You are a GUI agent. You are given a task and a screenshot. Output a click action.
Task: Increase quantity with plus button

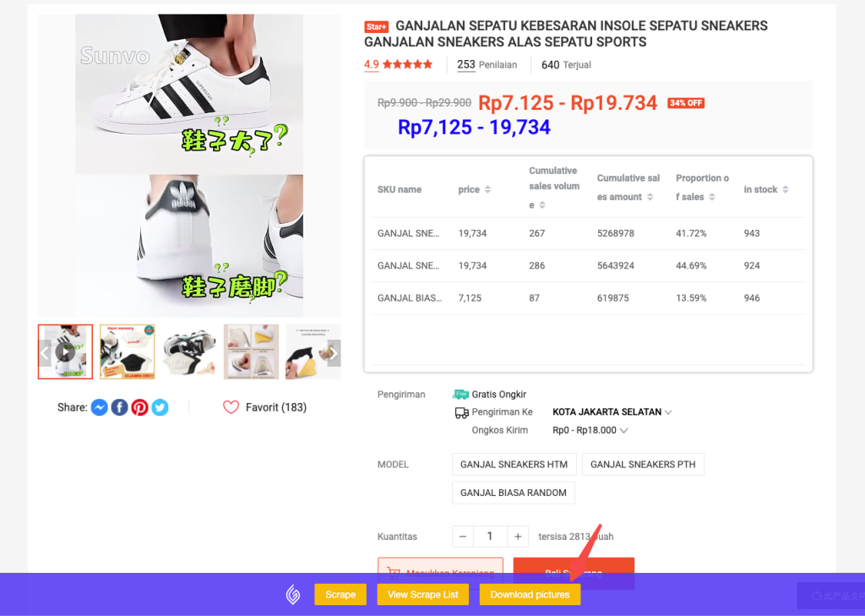[518, 537]
